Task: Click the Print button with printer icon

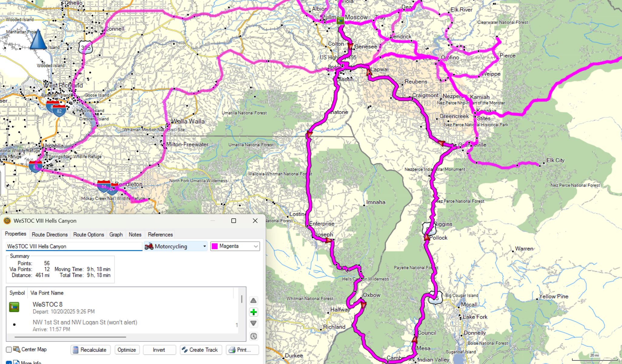Action: point(242,350)
